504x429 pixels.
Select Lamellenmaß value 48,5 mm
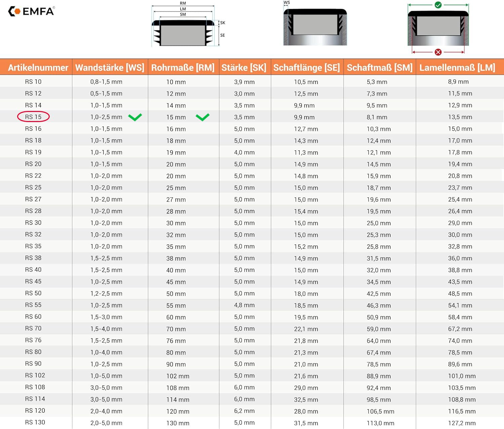(x=460, y=294)
